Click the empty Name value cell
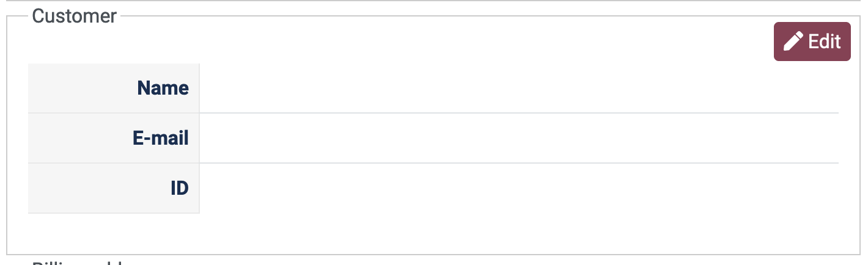 [x=518, y=89]
